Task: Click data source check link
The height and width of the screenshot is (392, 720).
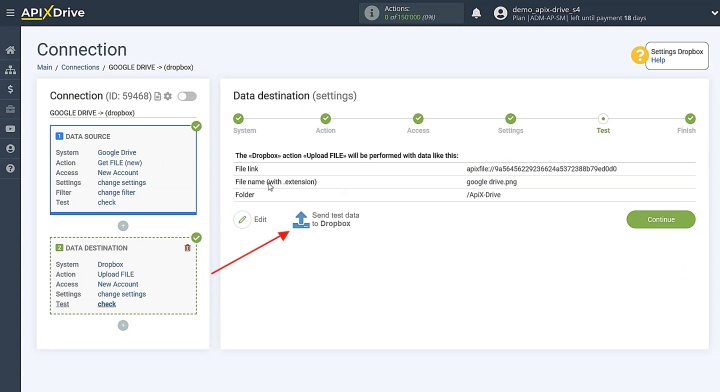Action: (107, 202)
